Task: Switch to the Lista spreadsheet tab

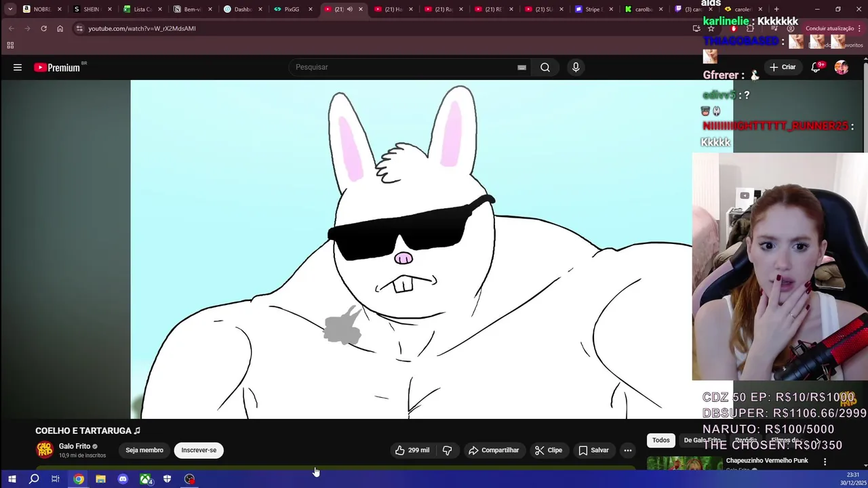Action: 142,9
